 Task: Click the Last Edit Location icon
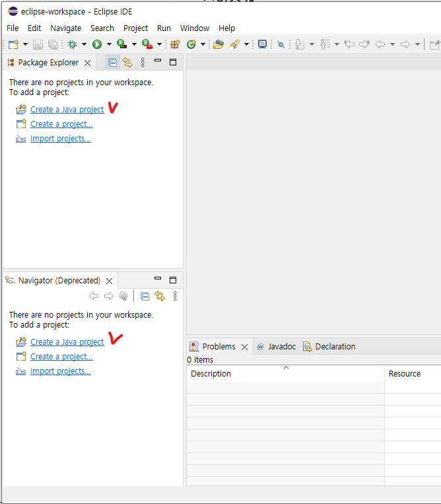pyautogui.click(x=349, y=44)
